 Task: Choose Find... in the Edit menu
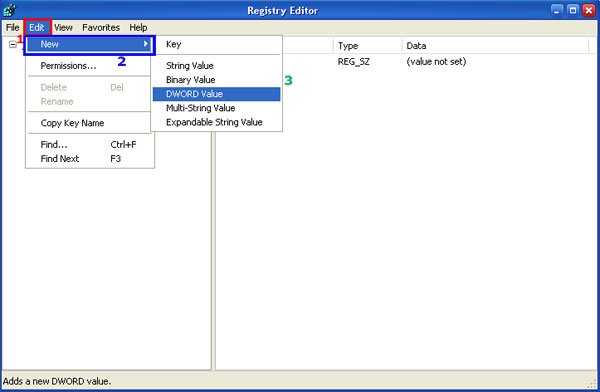(90, 144)
